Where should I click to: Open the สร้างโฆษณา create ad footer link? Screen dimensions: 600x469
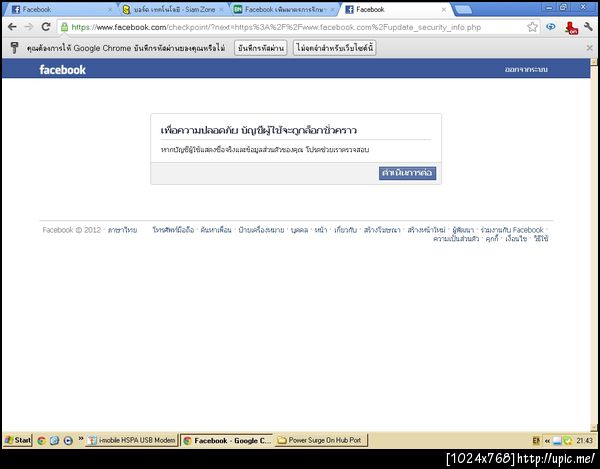click(382, 230)
